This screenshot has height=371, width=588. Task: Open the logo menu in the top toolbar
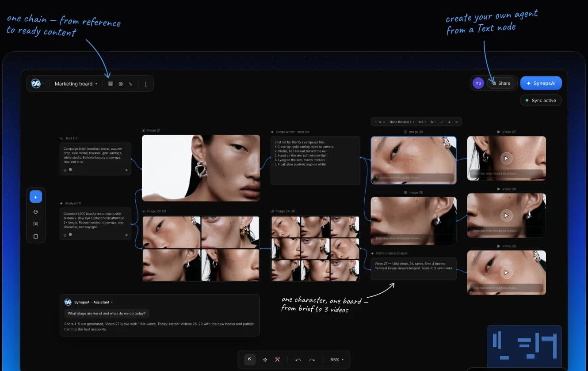(36, 83)
